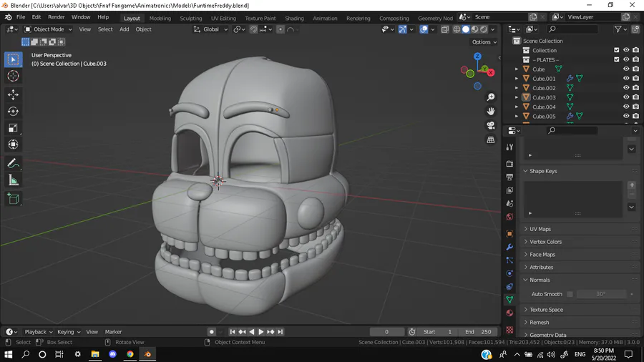Image resolution: width=644 pixels, height=362 pixels.
Task: Switch to the Material properties tab
Action: (509, 313)
